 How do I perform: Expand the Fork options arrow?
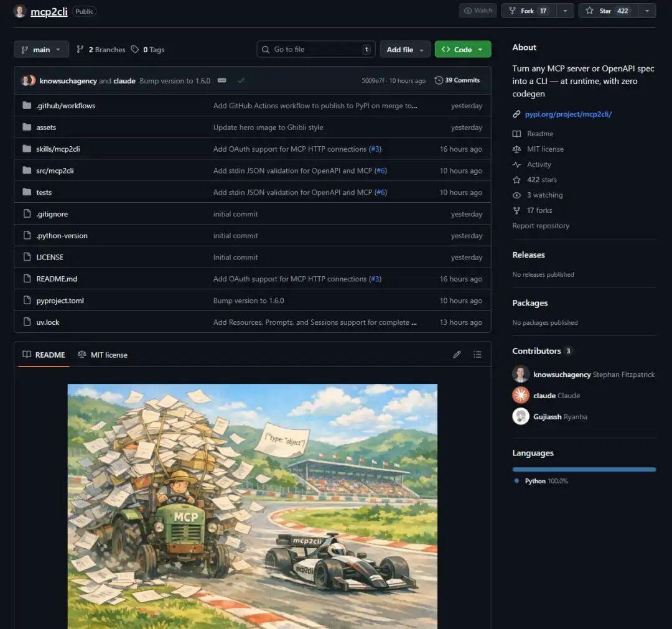565,11
